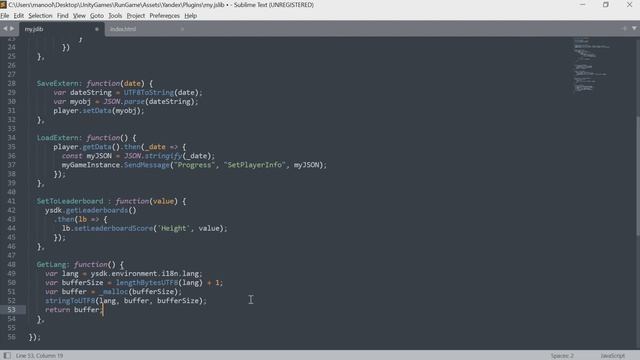Open the Preferences menu
640x360 pixels.
(164, 16)
